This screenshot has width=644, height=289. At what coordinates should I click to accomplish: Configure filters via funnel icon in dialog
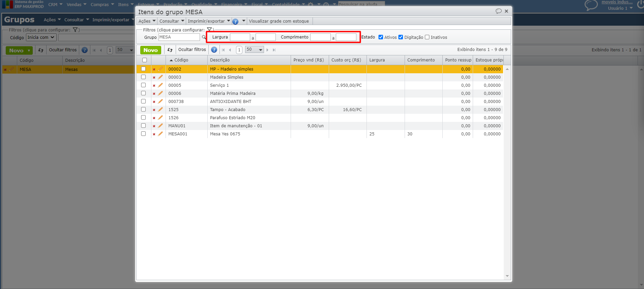tap(209, 30)
